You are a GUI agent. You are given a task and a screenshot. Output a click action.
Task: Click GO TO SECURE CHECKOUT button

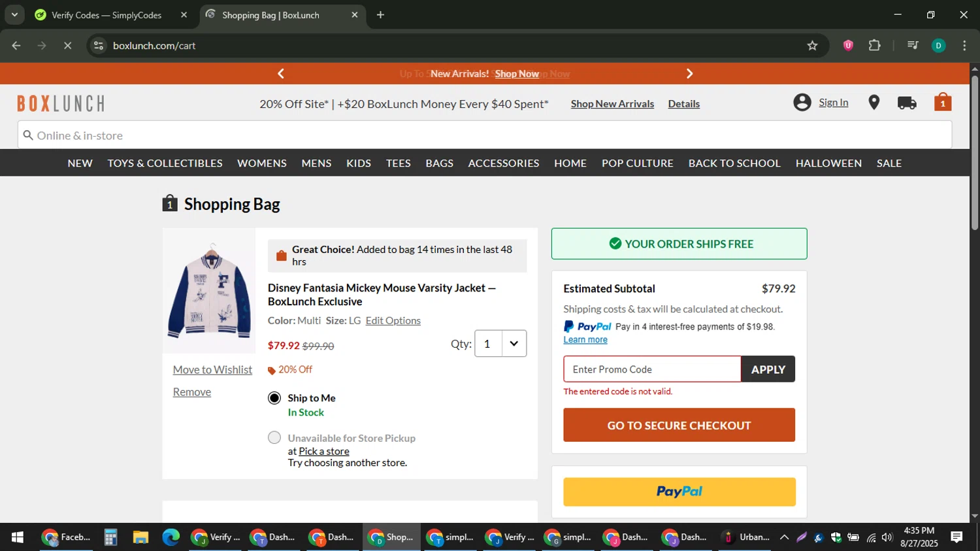[x=679, y=426]
